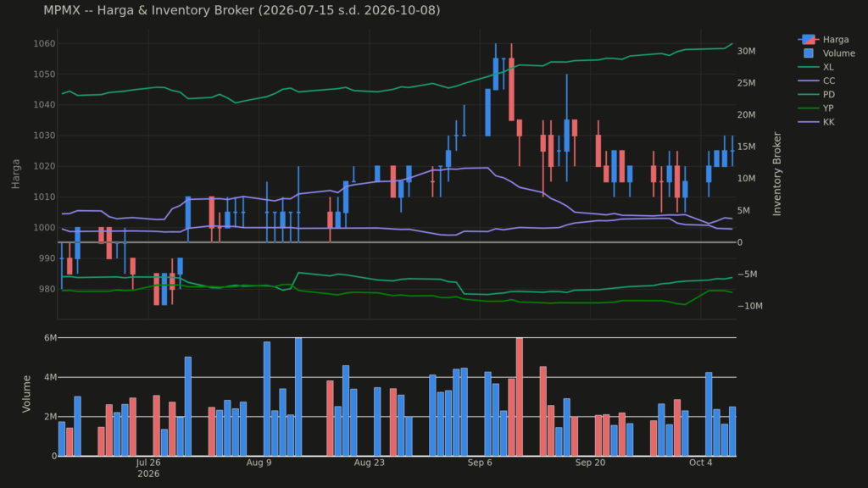Hide the CC broker line via legend
868x488 pixels.
tap(816, 80)
